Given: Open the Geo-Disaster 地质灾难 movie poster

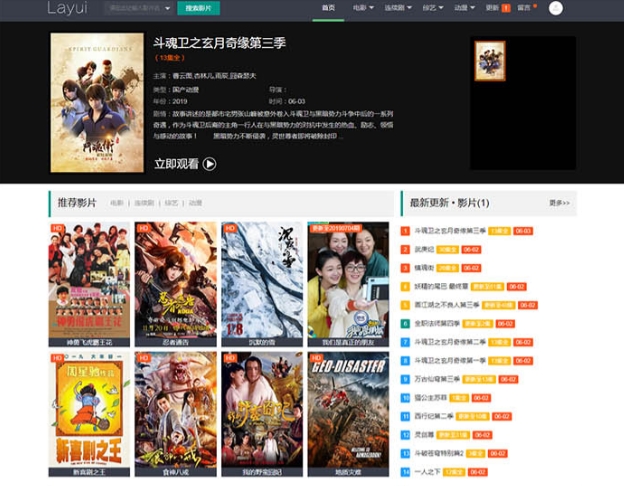Looking at the screenshot, I should click(x=348, y=414).
